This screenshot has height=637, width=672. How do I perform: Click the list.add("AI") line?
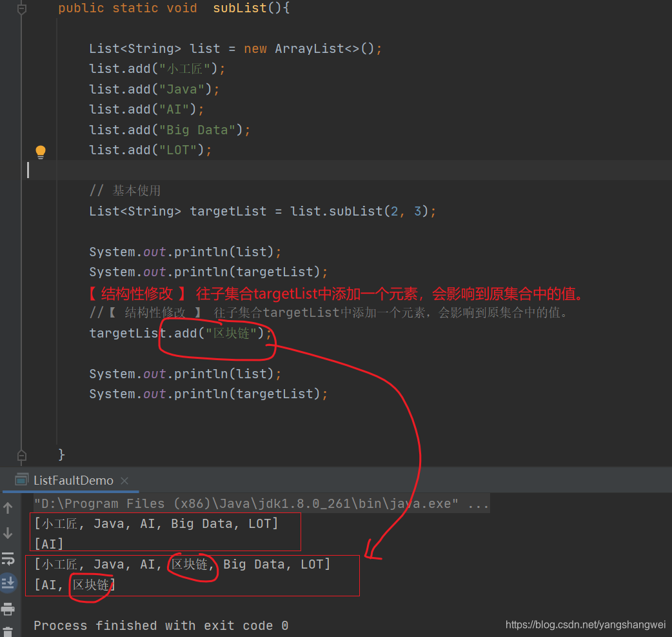tap(146, 109)
